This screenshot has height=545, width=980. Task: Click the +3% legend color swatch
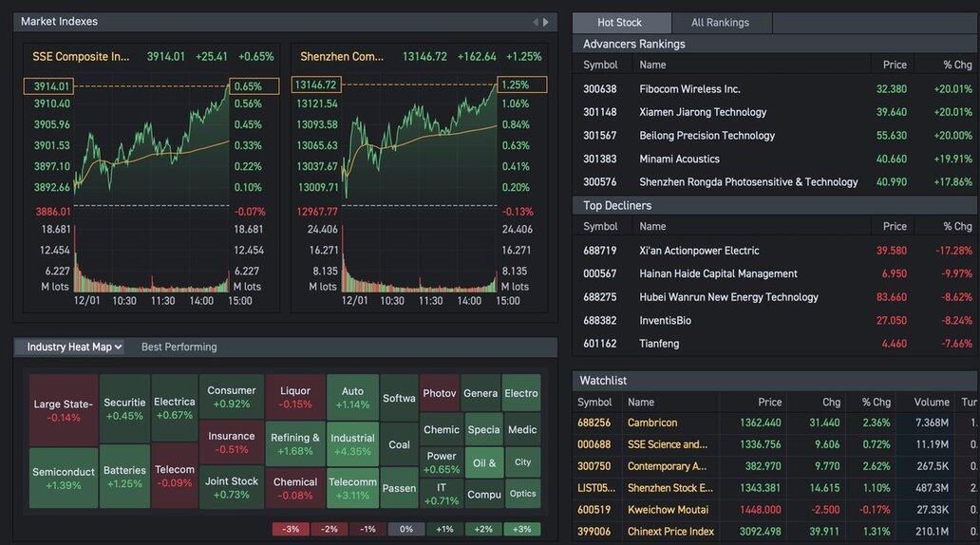click(x=521, y=529)
